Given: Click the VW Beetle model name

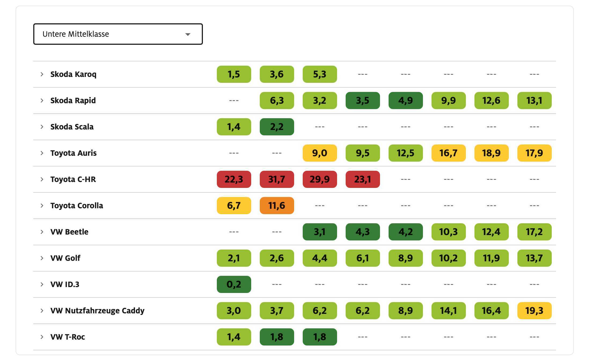Looking at the screenshot, I should (69, 232).
